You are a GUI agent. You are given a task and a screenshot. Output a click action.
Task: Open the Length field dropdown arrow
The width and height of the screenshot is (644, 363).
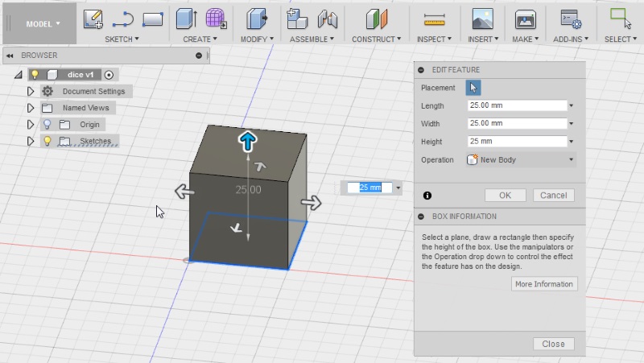click(572, 105)
